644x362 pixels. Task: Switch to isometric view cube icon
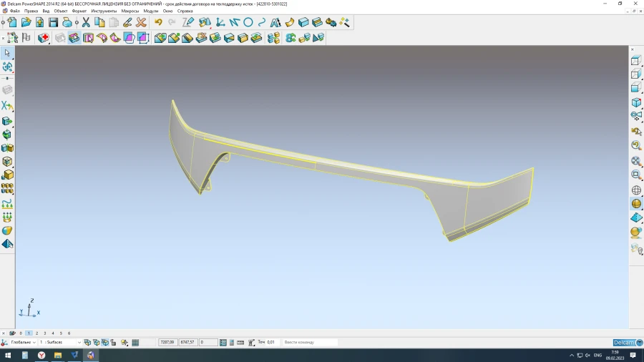636,102
